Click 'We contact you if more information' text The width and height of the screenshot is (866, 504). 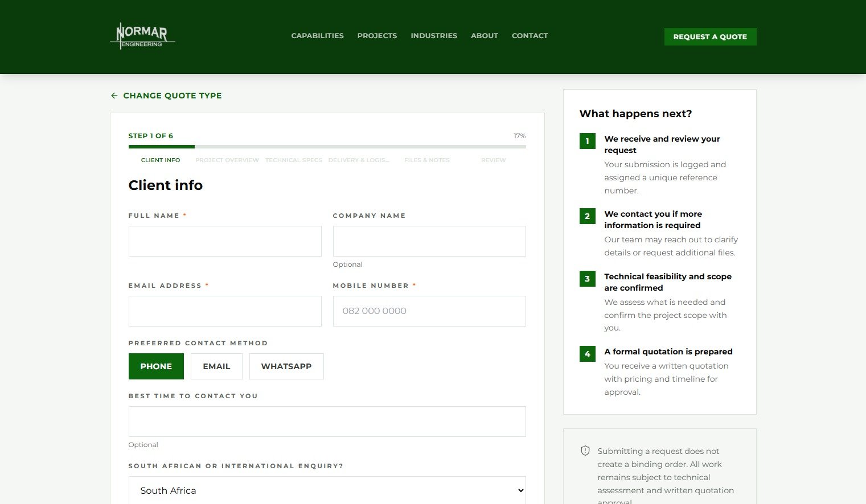653,220
